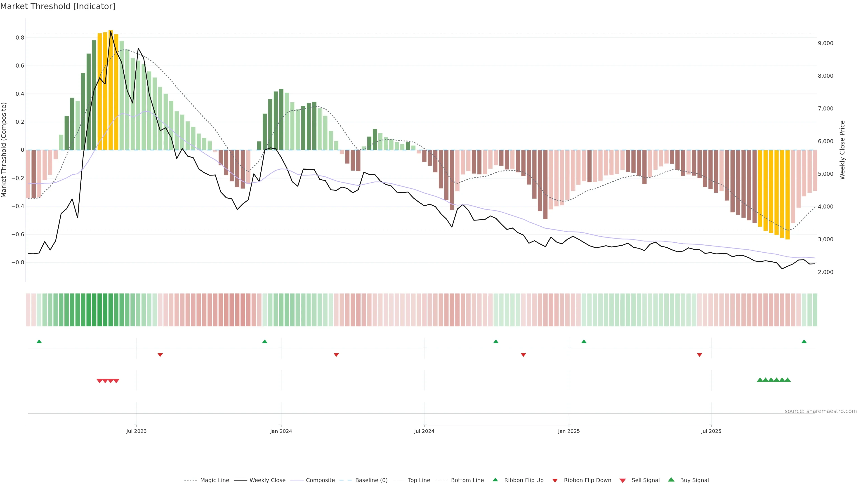This screenshot has width=868, height=488.
Task: Click the rightmost green Buy Signal triangle
Action: [x=788, y=380]
